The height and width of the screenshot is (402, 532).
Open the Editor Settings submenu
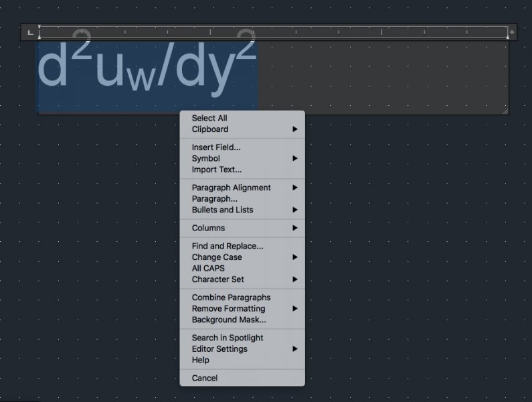(242, 349)
